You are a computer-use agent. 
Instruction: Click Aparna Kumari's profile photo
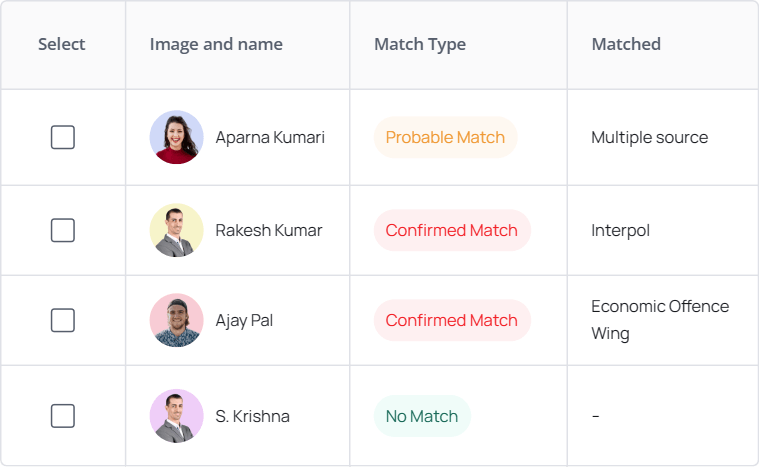[177, 137]
